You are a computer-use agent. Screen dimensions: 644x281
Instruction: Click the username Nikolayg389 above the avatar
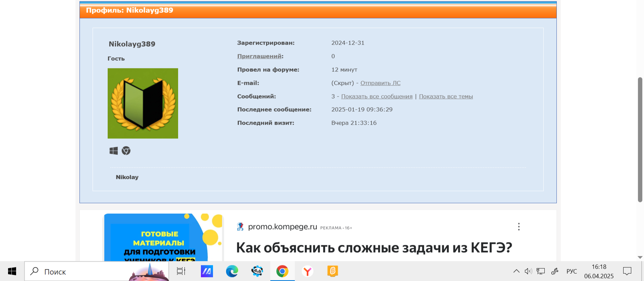pyautogui.click(x=132, y=44)
